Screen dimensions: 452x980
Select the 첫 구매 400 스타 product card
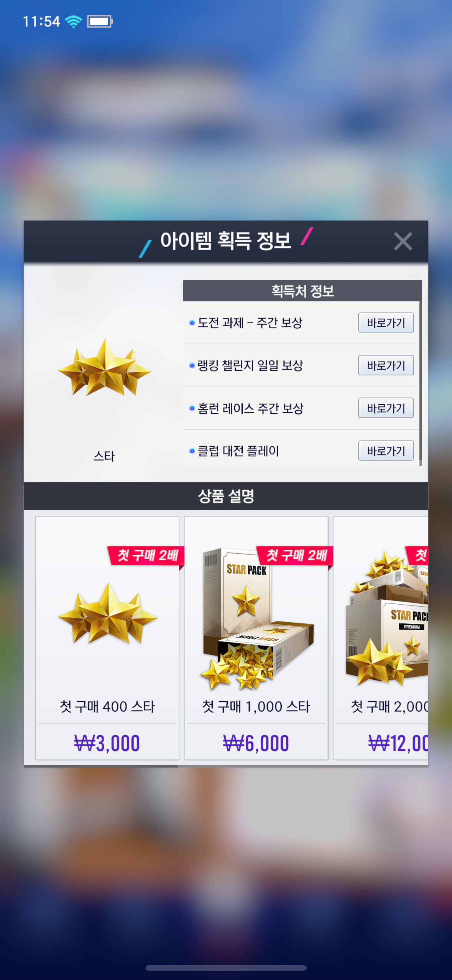point(107,638)
